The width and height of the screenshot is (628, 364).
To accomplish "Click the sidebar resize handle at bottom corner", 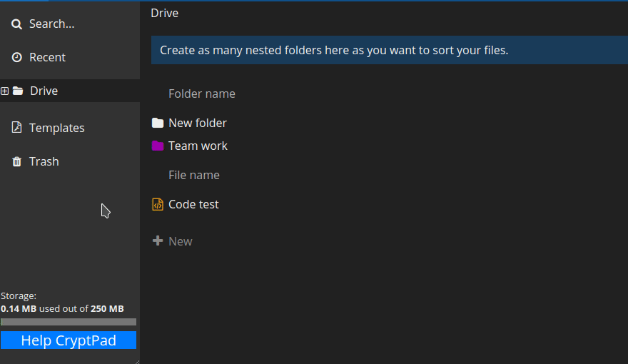I will tap(136, 360).
